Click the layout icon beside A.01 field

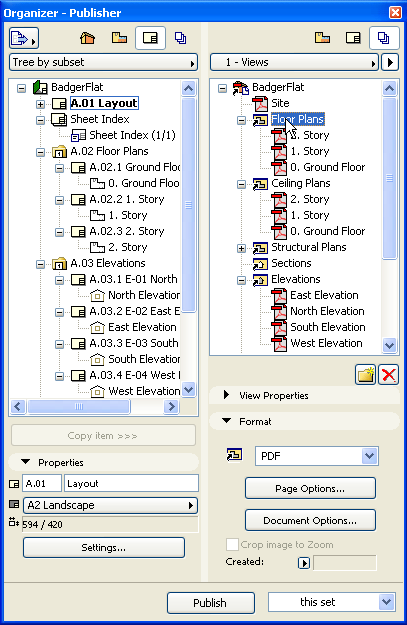pos(14,484)
